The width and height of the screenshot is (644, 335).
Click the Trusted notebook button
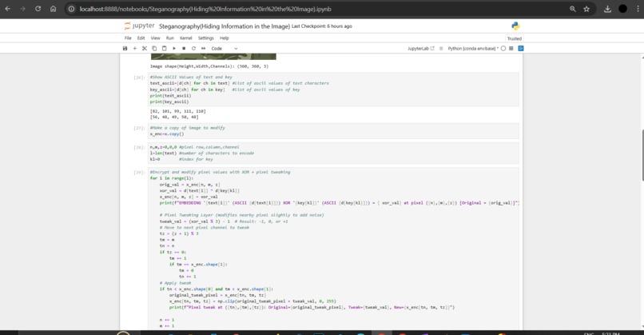[515, 38]
